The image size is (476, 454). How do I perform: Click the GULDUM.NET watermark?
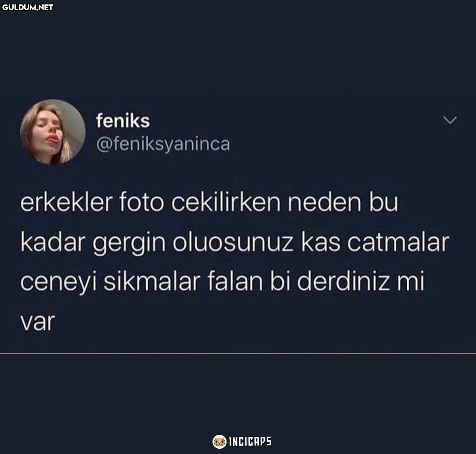pos(27,7)
